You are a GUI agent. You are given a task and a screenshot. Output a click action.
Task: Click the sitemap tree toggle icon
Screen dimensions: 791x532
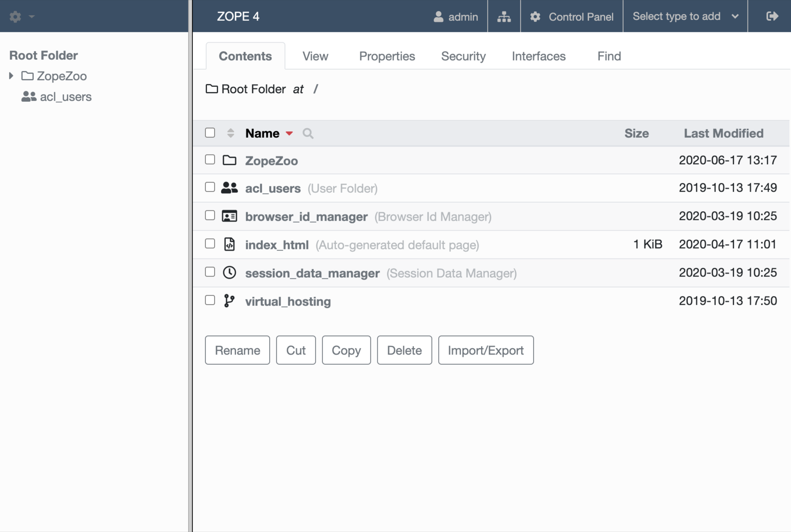[x=504, y=16]
